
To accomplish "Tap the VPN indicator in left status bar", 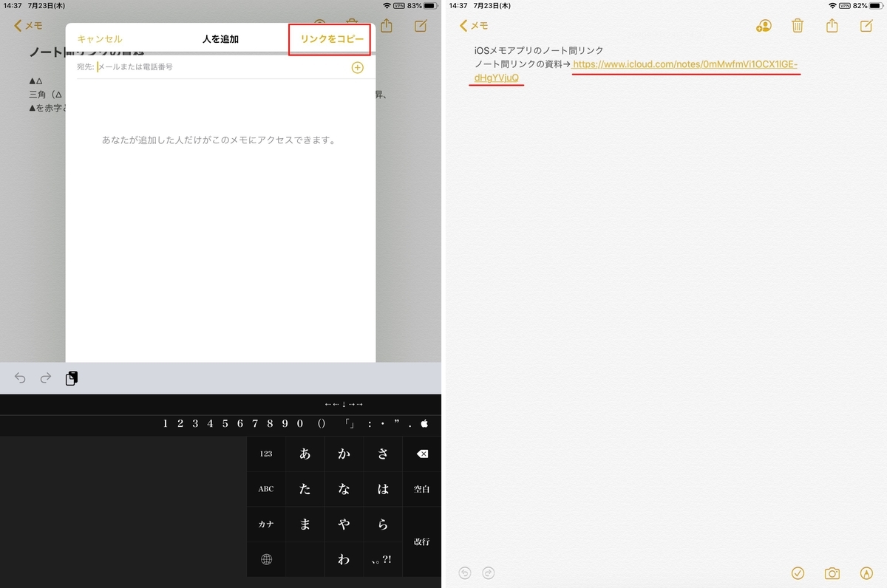I will pyautogui.click(x=399, y=5).
